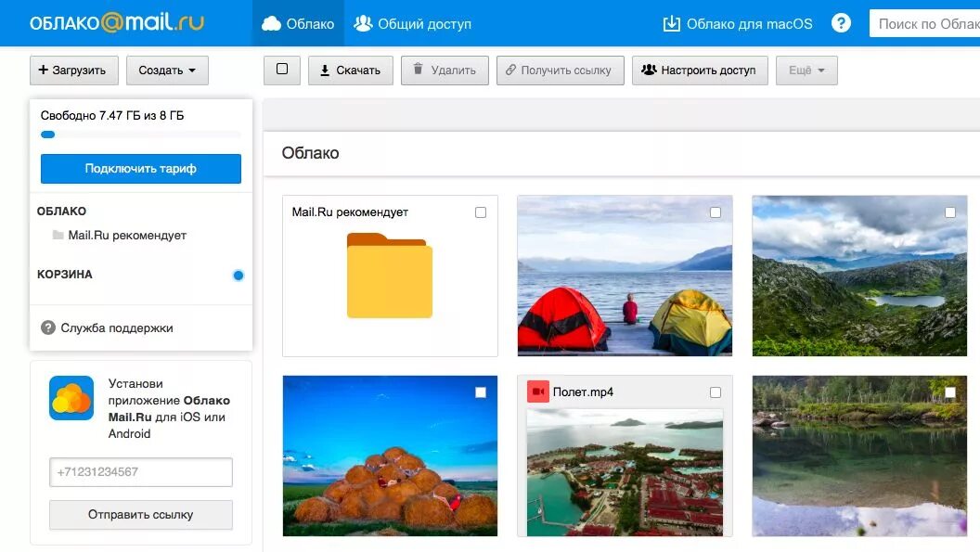Open the Ещё dropdown menu
The width and height of the screenshot is (980, 552).
tap(806, 70)
